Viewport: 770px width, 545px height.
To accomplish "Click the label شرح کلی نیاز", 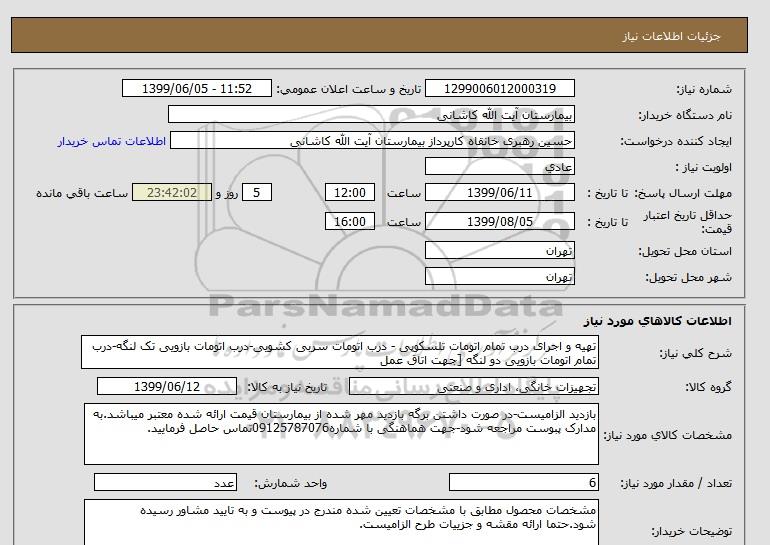I will click(x=695, y=353).
